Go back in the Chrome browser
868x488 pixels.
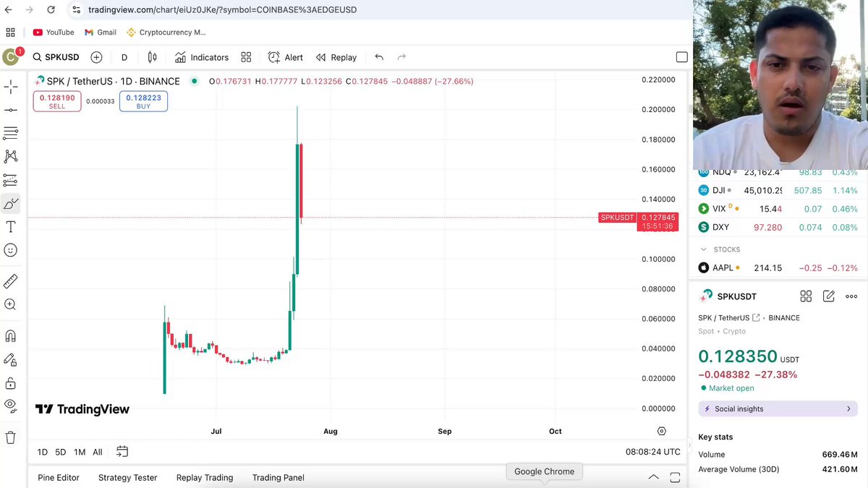pyautogui.click(x=8, y=9)
